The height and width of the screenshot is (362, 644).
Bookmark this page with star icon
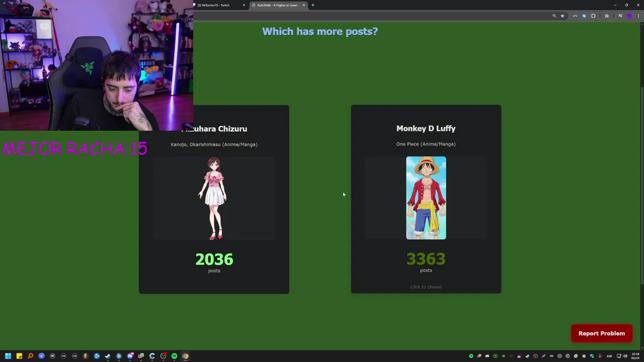[562, 16]
